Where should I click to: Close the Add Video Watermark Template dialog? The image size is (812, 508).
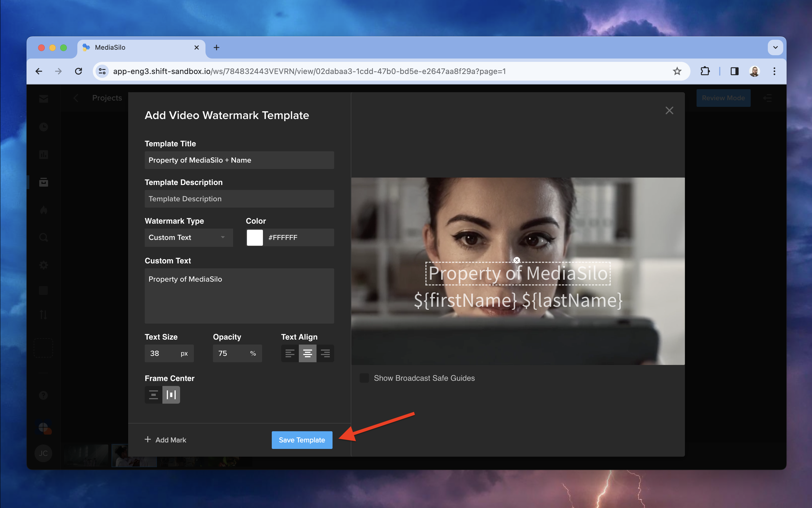pyautogui.click(x=669, y=110)
